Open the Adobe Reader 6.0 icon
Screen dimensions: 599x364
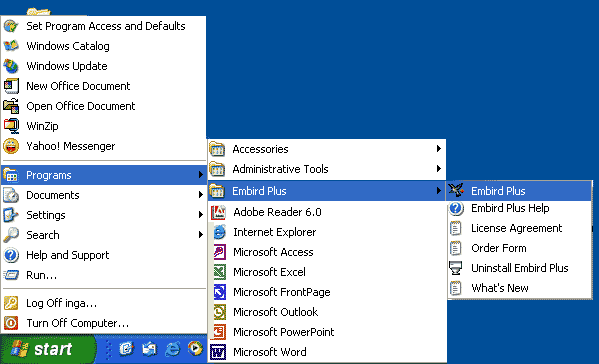click(x=219, y=212)
